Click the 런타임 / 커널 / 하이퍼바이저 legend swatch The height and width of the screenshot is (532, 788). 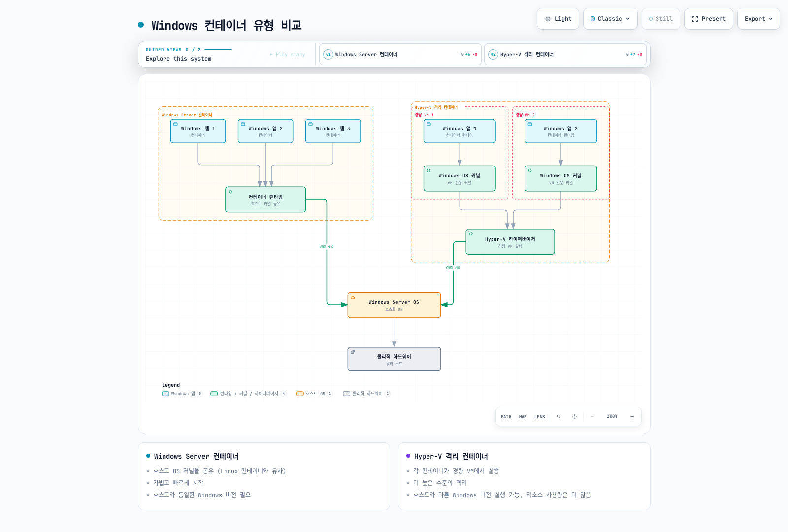214,394
